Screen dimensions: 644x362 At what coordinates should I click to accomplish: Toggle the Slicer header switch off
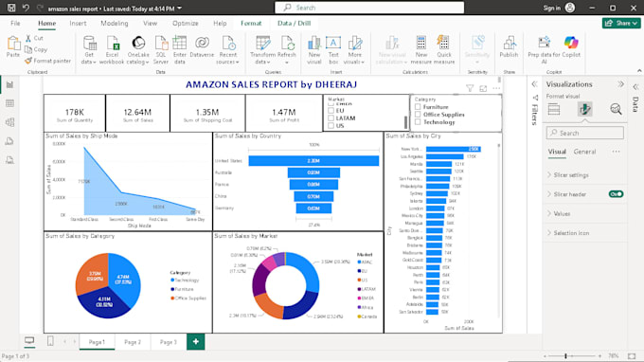(x=617, y=194)
